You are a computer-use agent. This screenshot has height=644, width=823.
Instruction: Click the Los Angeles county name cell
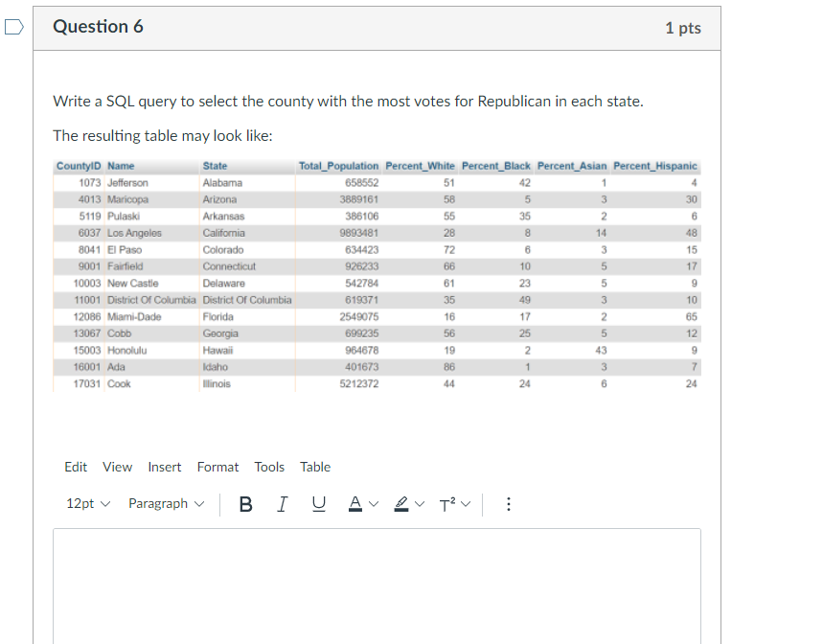(x=134, y=233)
